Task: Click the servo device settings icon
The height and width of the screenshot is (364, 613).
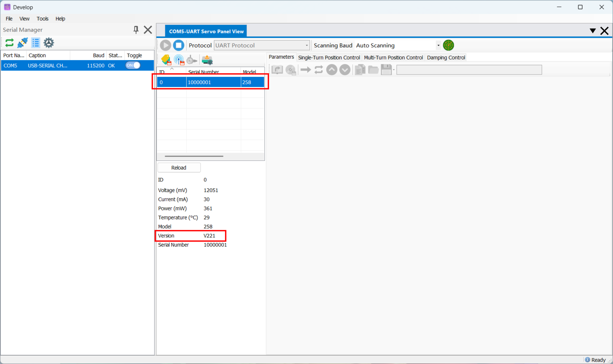Action: [x=207, y=60]
